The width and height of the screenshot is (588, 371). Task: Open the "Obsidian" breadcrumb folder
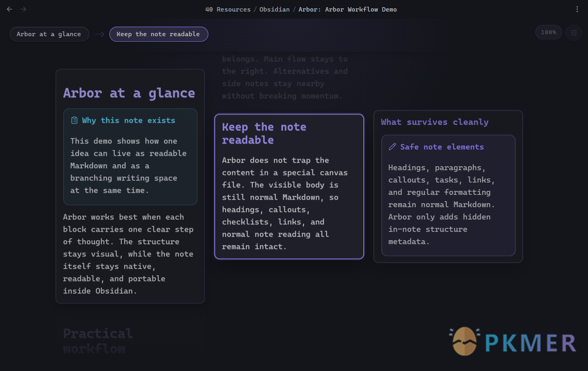pos(274,10)
